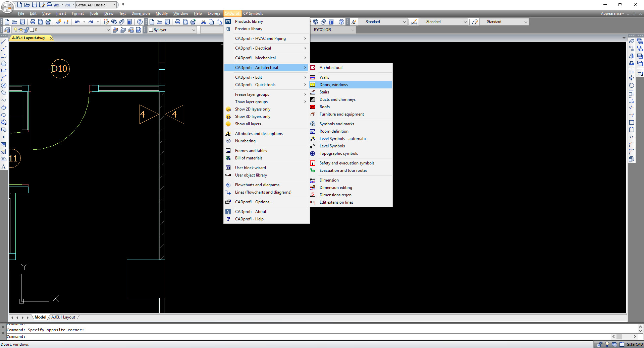Click layer 0 color square swatch
This screenshot has height=348, width=644.
pyautogui.click(x=32, y=30)
